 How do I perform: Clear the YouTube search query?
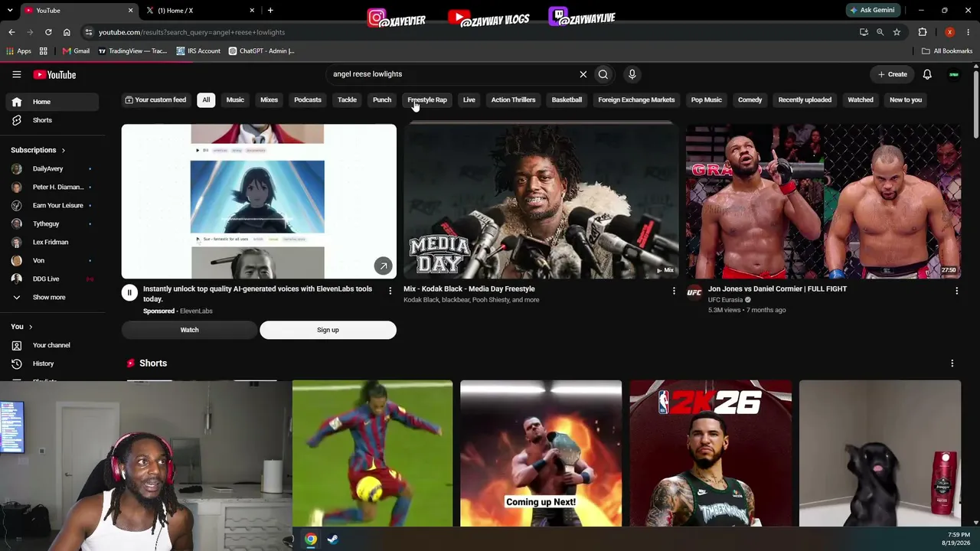[583, 74]
